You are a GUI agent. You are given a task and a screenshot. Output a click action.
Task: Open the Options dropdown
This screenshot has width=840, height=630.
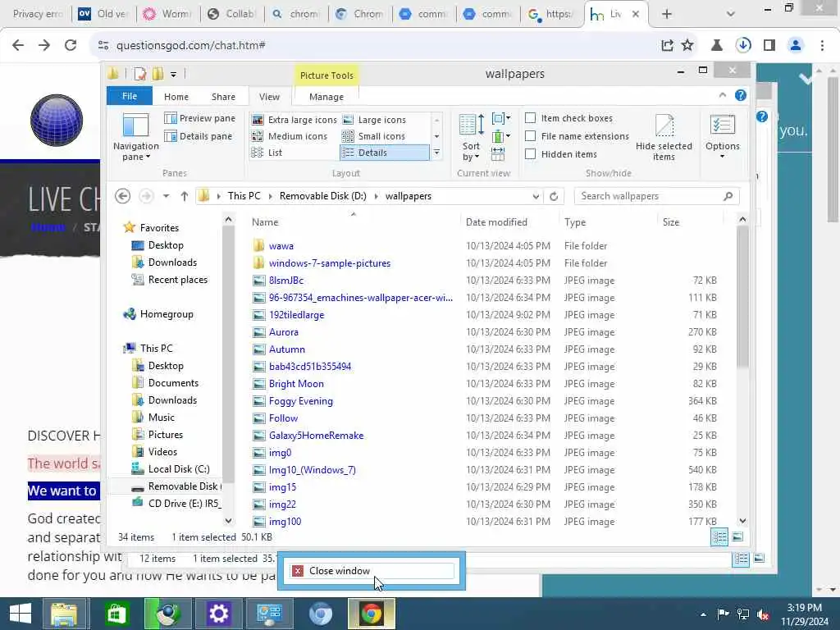722,137
